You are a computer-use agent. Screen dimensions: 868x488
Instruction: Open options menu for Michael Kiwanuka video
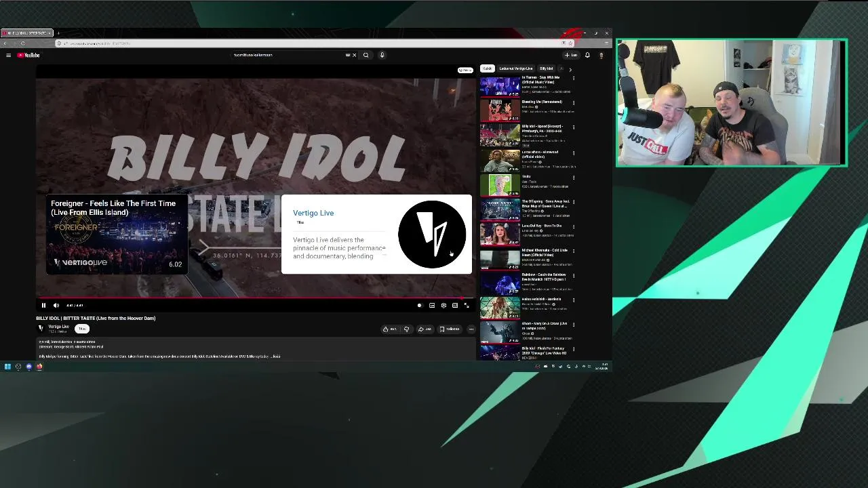[574, 251]
